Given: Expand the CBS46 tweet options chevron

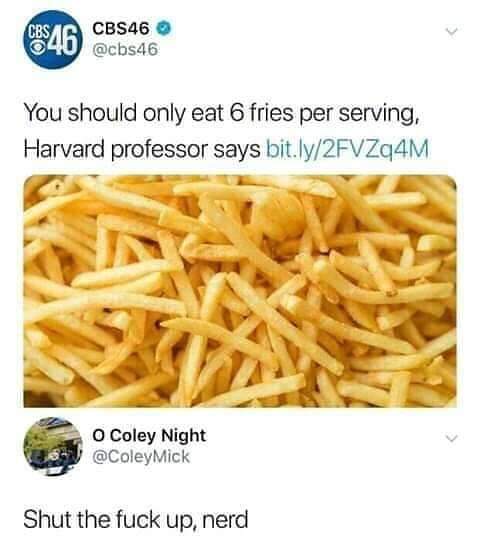Looking at the screenshot, I should pos(452,32).
